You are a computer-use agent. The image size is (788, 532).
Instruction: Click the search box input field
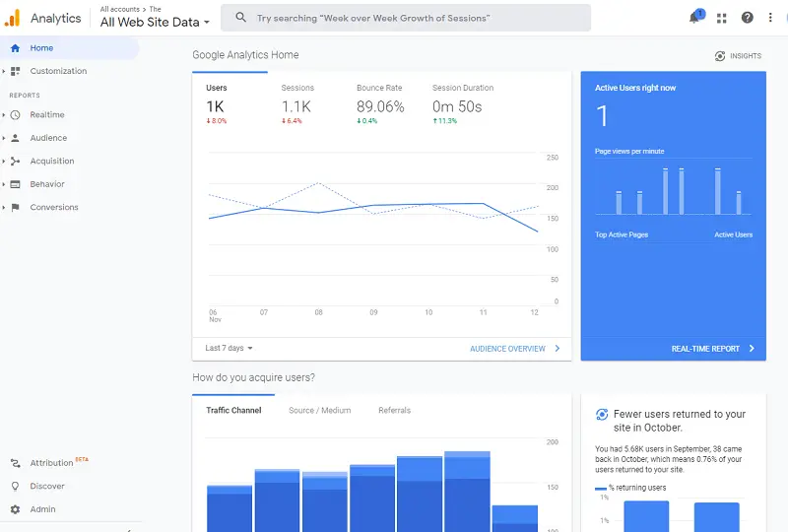click(x=406, y=18)
